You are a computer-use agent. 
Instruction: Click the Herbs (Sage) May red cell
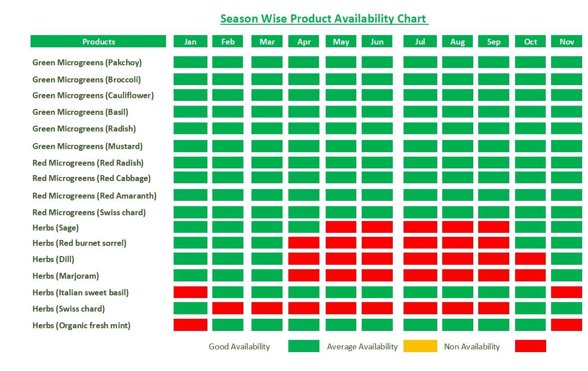pyautogui.click(x=341, y=227)
